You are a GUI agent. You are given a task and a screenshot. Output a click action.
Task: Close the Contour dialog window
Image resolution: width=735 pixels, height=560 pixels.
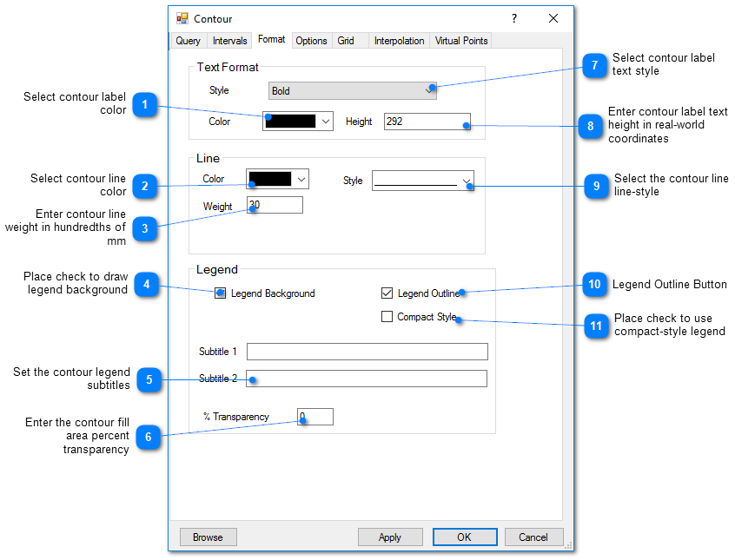tap(553, 18)
